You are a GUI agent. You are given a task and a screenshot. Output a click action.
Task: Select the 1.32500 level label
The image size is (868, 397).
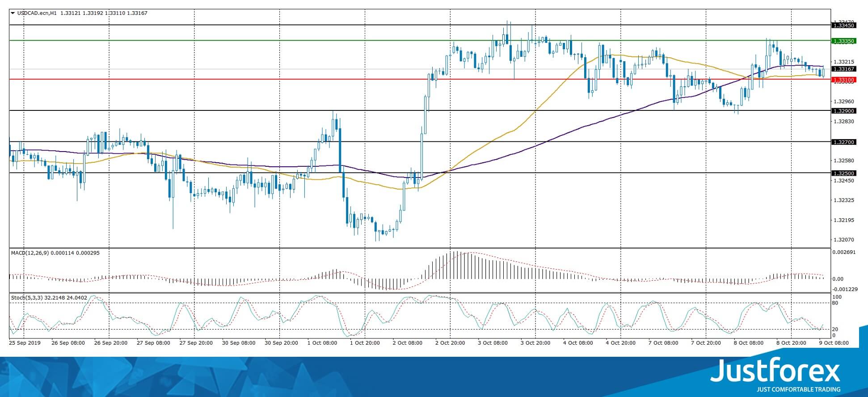[844, 173]
